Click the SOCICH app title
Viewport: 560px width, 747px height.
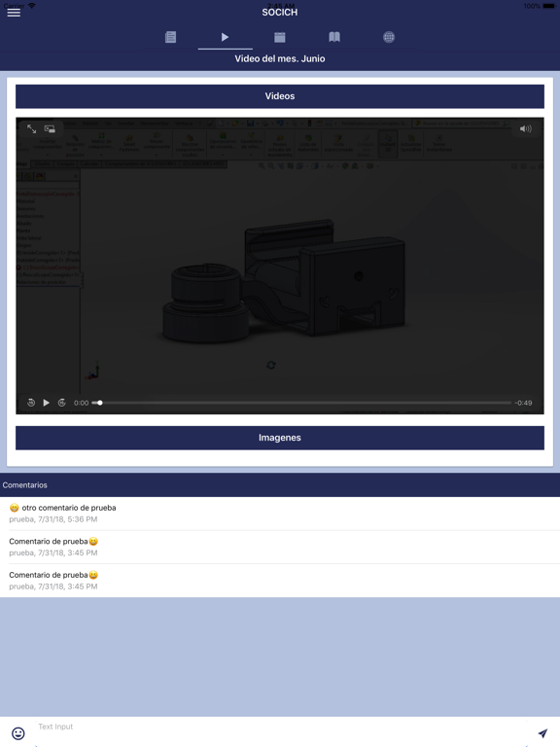(280, 13)
